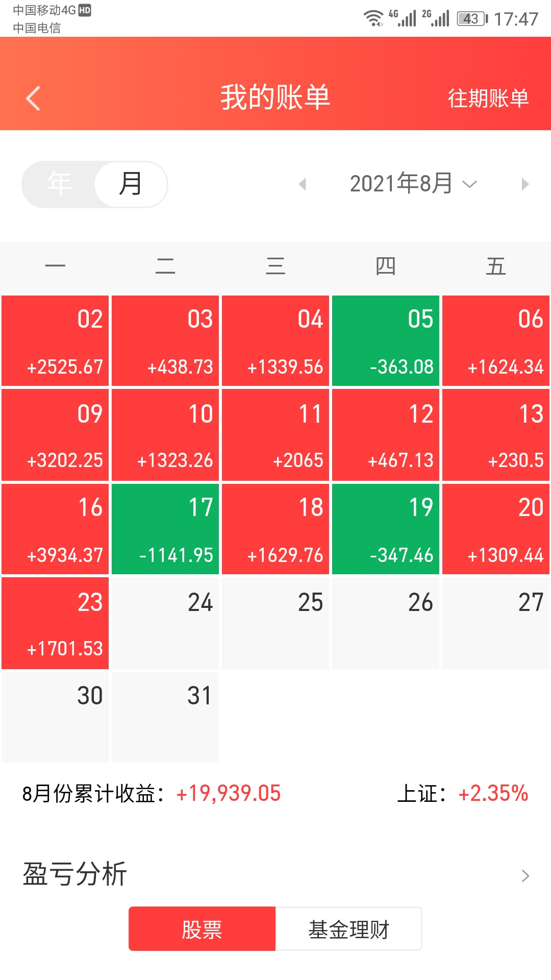The height and width of the screenshot is (980, 551).
Task: Switch to yearly view toggle
Action: (59, 184)
